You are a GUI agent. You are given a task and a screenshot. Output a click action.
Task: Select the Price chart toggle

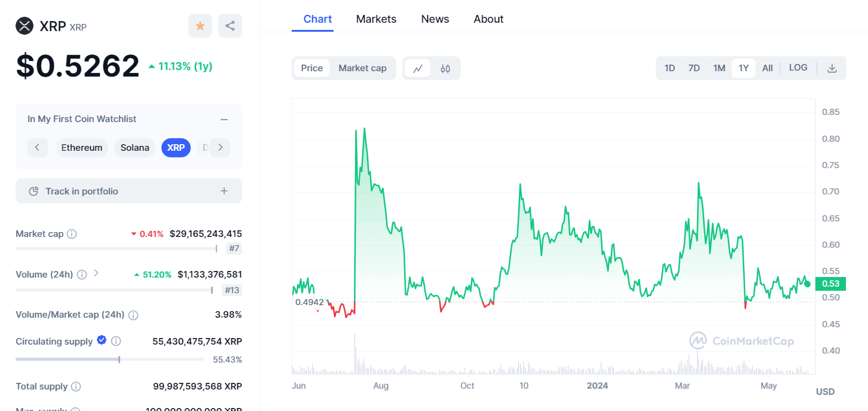click(311, 68)
